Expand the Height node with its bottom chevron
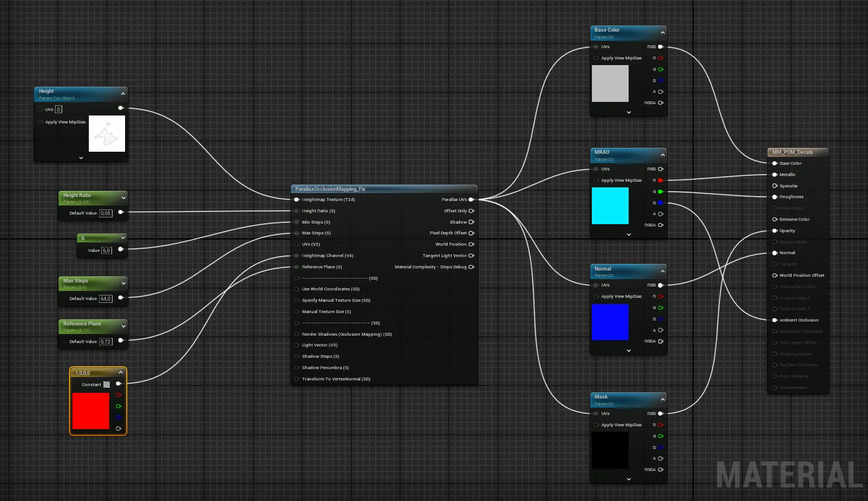 [81, 158]
